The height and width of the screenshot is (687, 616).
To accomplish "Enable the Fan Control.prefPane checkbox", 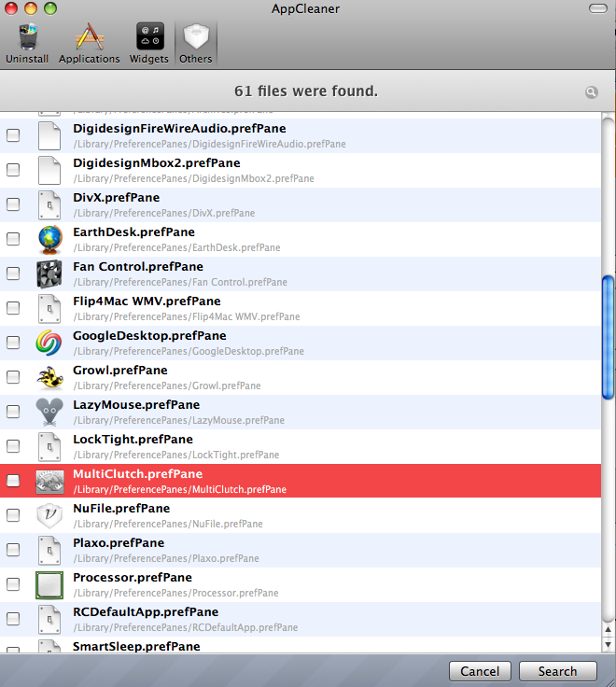I will (13, 273).
